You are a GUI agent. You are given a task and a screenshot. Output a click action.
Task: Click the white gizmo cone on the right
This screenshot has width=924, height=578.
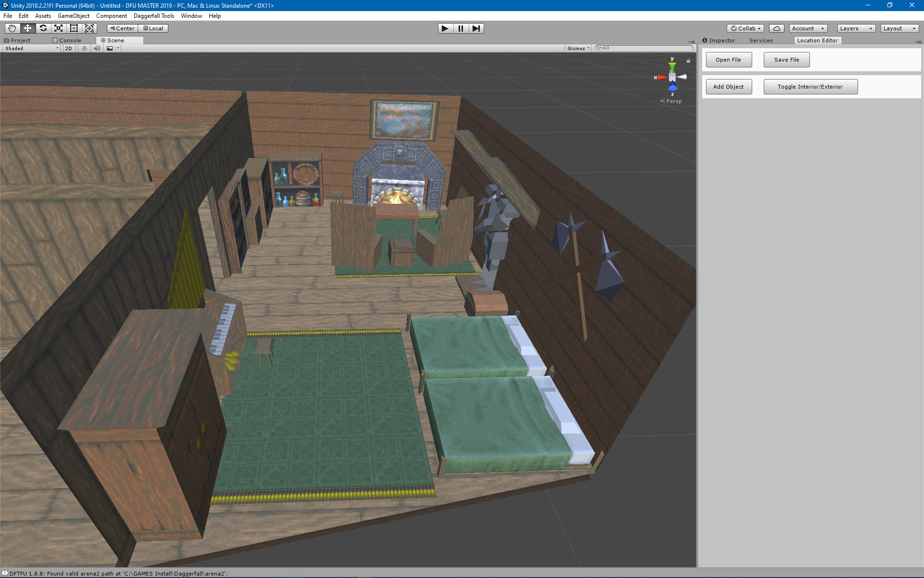[682, 77]
